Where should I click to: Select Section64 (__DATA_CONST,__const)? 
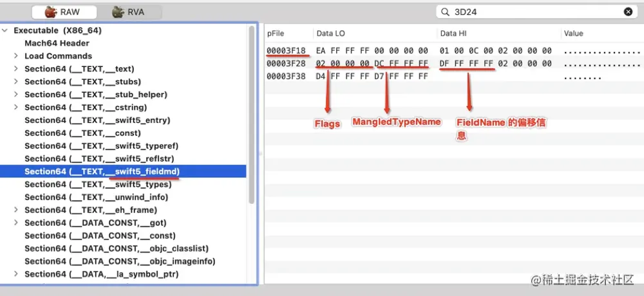(100, 236)
